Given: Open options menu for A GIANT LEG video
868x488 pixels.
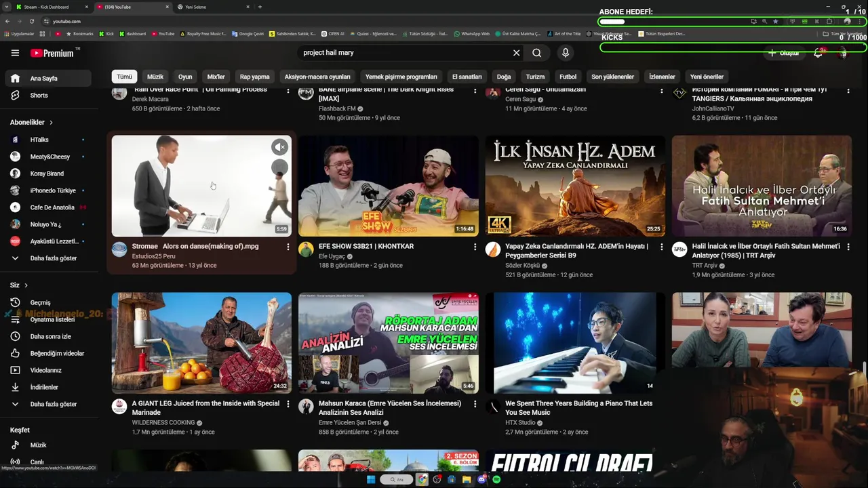Looking at the screenshot, I should pyautogui.click(x=288, y=405).
